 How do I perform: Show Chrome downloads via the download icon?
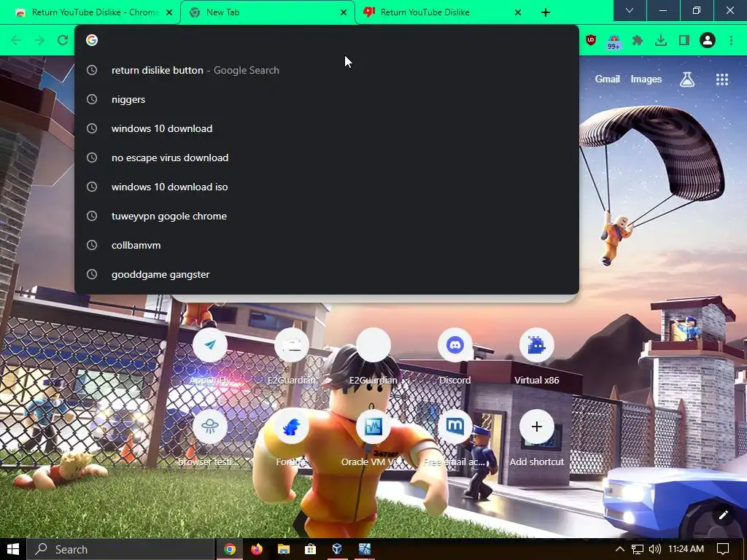661,41
